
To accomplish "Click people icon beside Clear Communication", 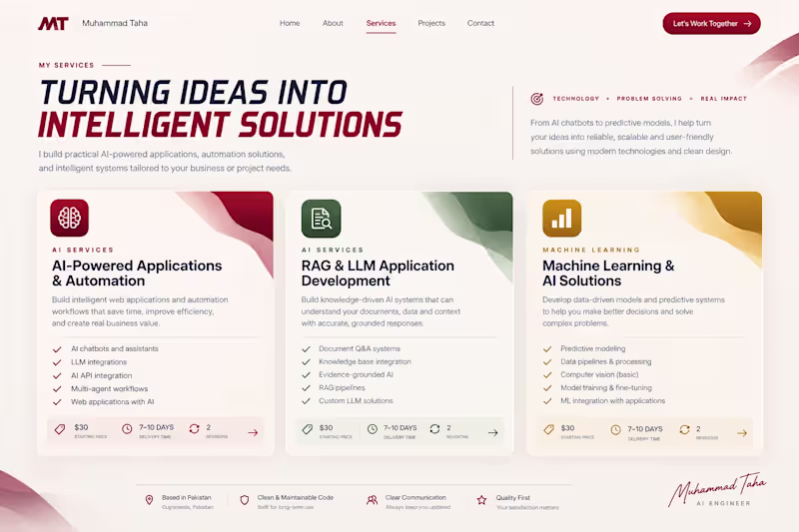I will (372, 500).
